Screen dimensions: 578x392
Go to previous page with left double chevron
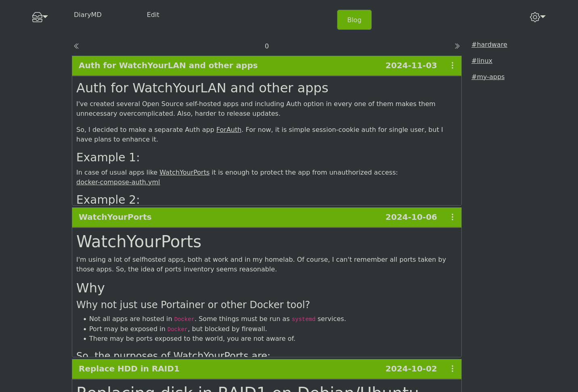[76, 46]
